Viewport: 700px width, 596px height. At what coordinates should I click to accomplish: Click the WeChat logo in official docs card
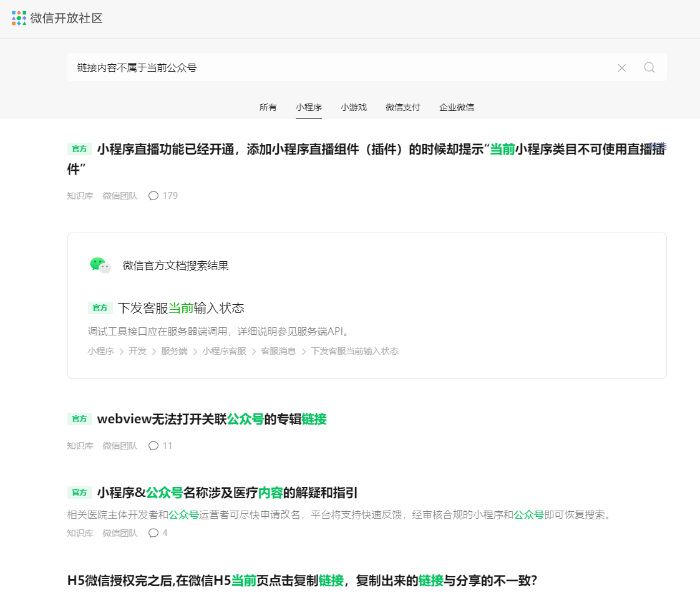[x=100, y=266]
